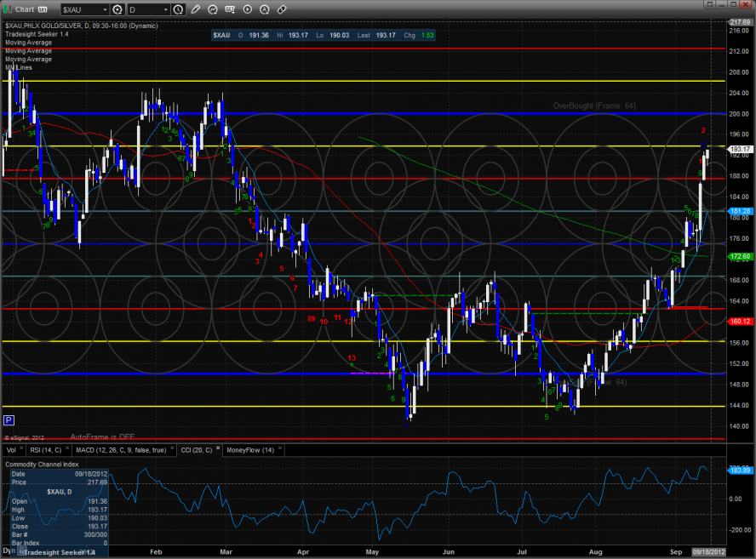Image resolution: width=756 pixels, height=559 pixels.
Task: Expand the $XAU symbol dropdown
Action: (103, 9)
